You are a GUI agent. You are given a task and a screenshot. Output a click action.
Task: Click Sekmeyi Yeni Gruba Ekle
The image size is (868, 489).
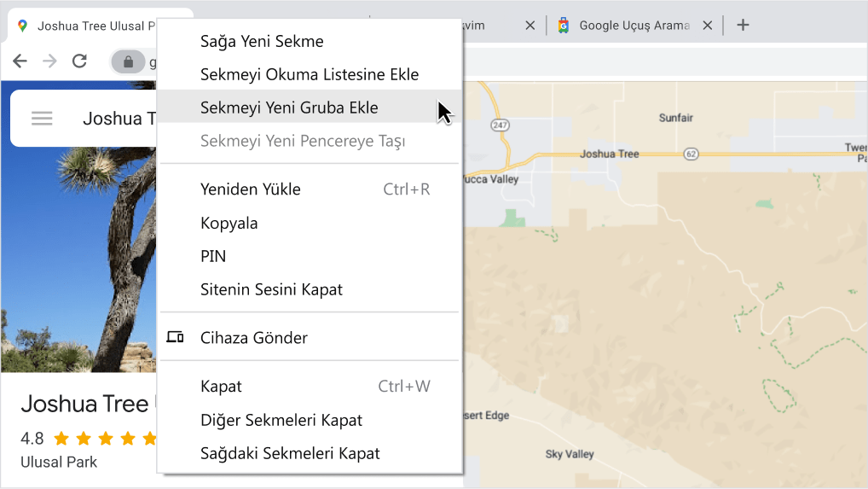point(289,108)
